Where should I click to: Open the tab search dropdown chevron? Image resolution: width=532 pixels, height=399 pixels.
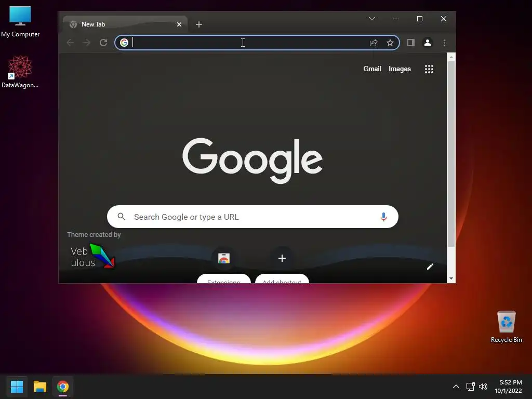tap(372, 19)
